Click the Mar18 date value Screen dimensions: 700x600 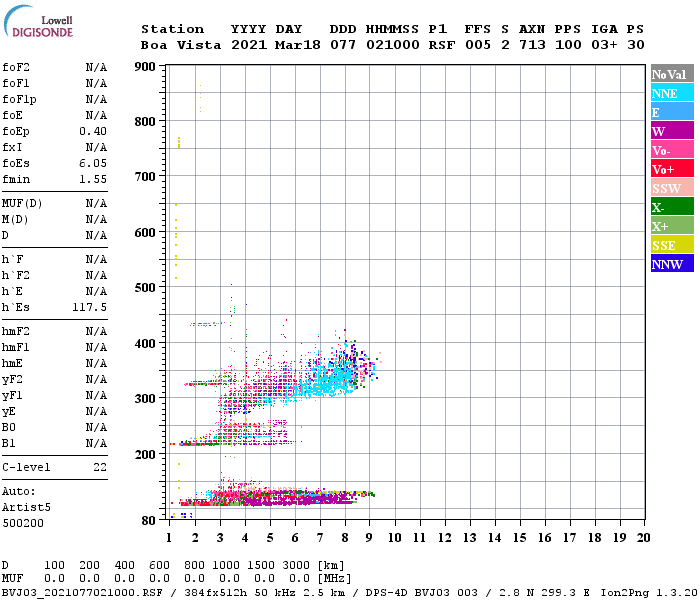click(x=298, y=45)
